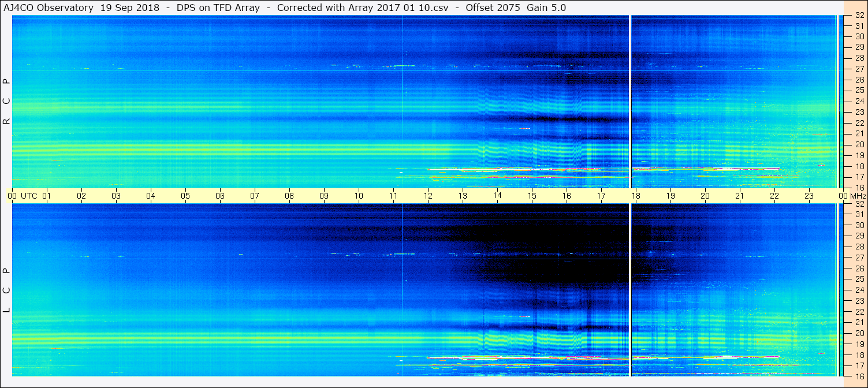
Task: Click the white vertical marker in LCP spectrogram
Action: click(630, 290)
